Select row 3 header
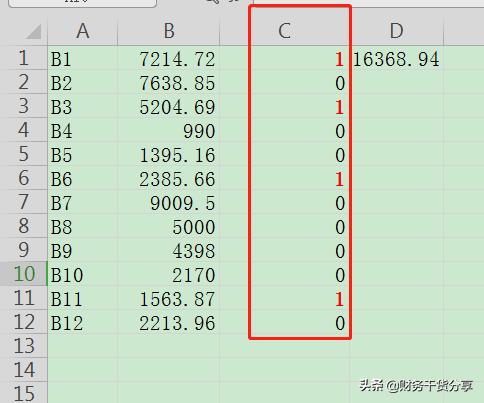 click(x=24, y=106)
